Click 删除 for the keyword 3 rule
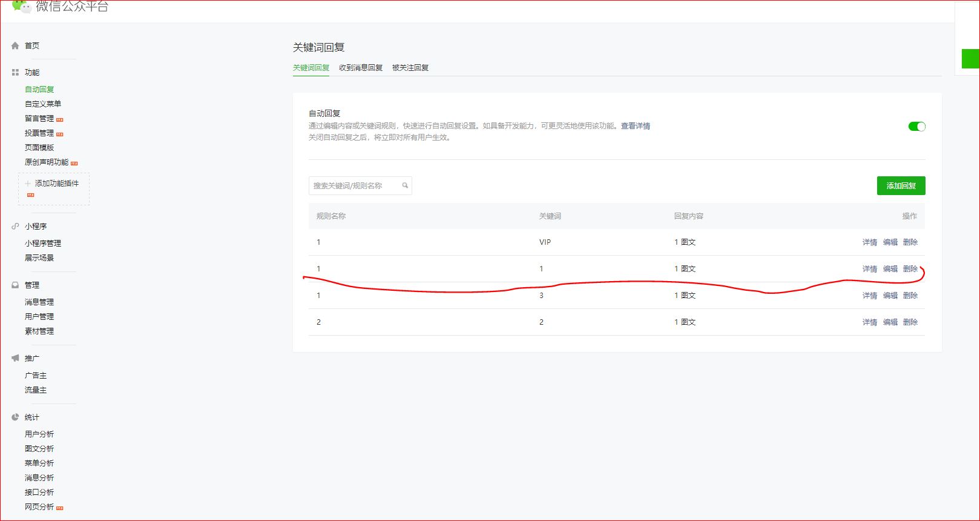The width and height of the screenshot is (980, 521). click(x=910, y=296)
